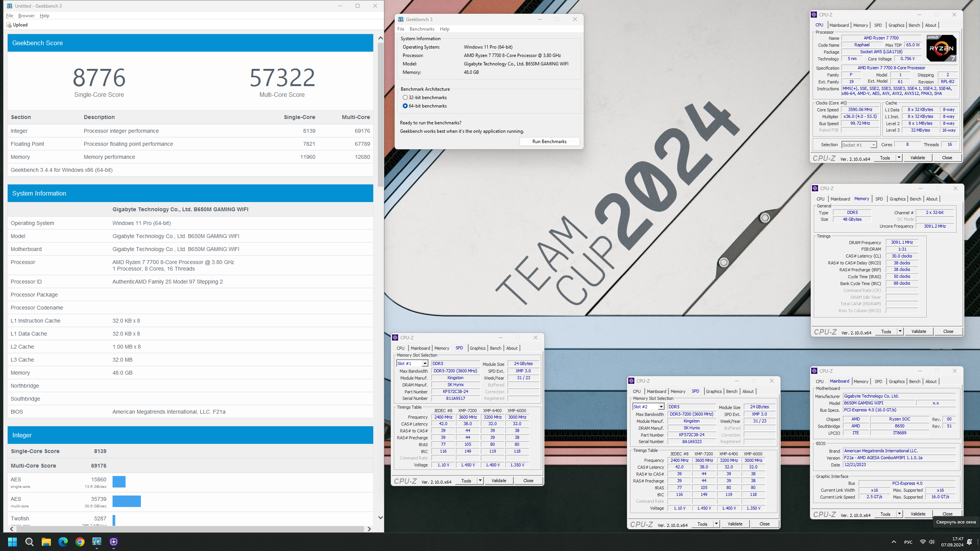The width and height of the screenshot is (980, 551).
Task: Open Wi-Fi network tray icon
Action: pos(923,542)
